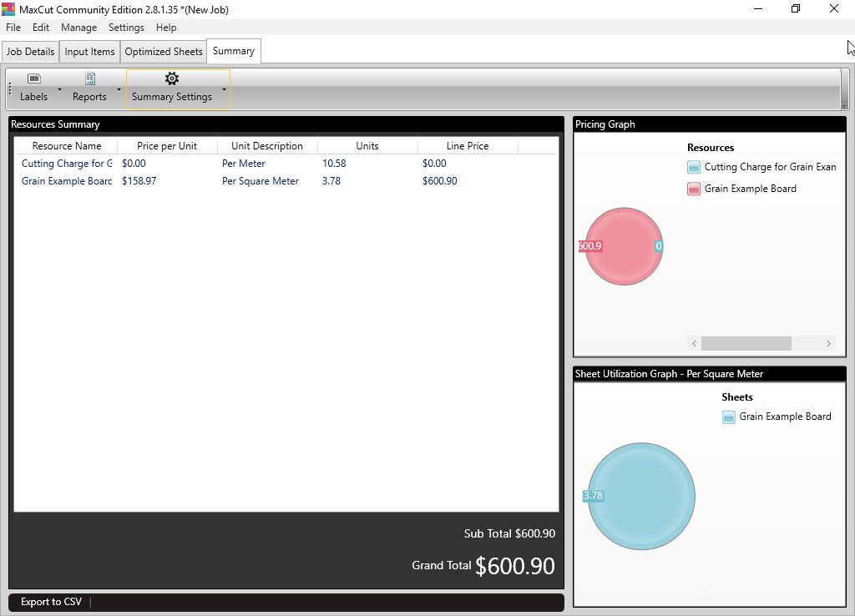The width and height of the screenshot is (855, 616).
Task: Click the blue Cutting Charge legend icon
Action: click(693, 167)
